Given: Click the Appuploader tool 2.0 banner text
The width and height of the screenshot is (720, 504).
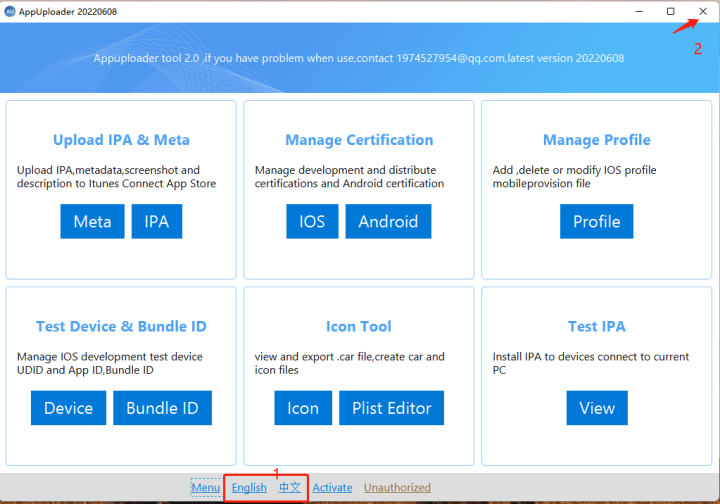Looking at the screenshot, I should coord(359,58).
